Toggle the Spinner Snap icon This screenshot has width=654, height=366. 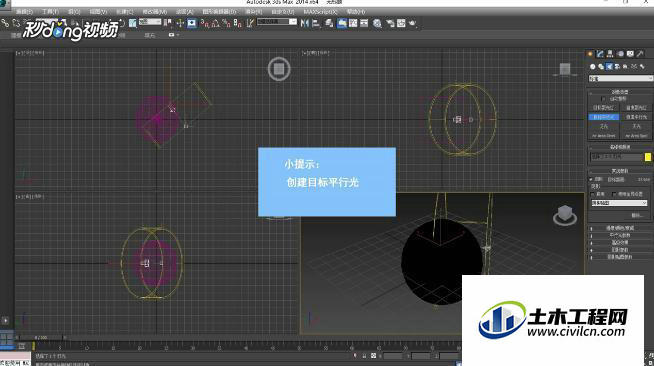pyautogui.click(x=237, y=23)
